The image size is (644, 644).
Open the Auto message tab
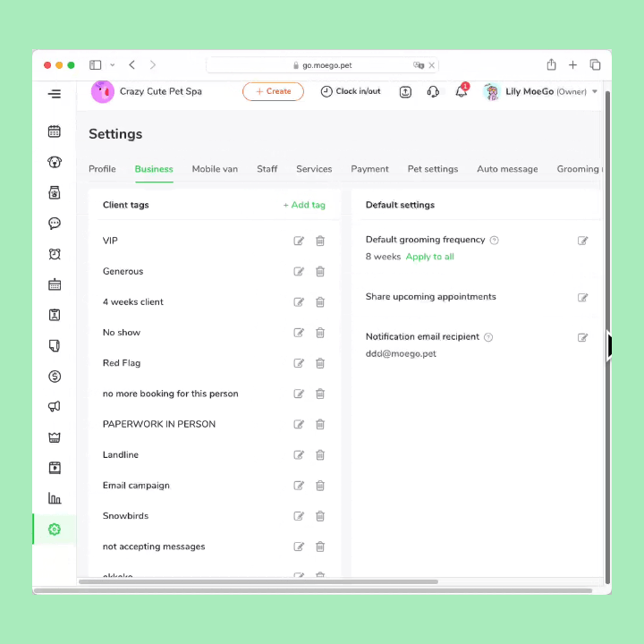click(x=507, y=169)
